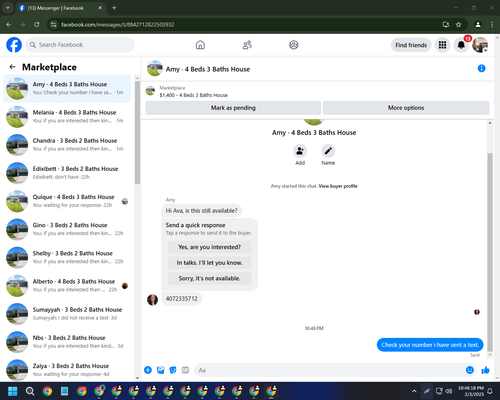Open Quique 4 Beds 3 Baths conversation
Image resolution: width=500 pixels, height=400 pixels.
click(x=67, y=201)
